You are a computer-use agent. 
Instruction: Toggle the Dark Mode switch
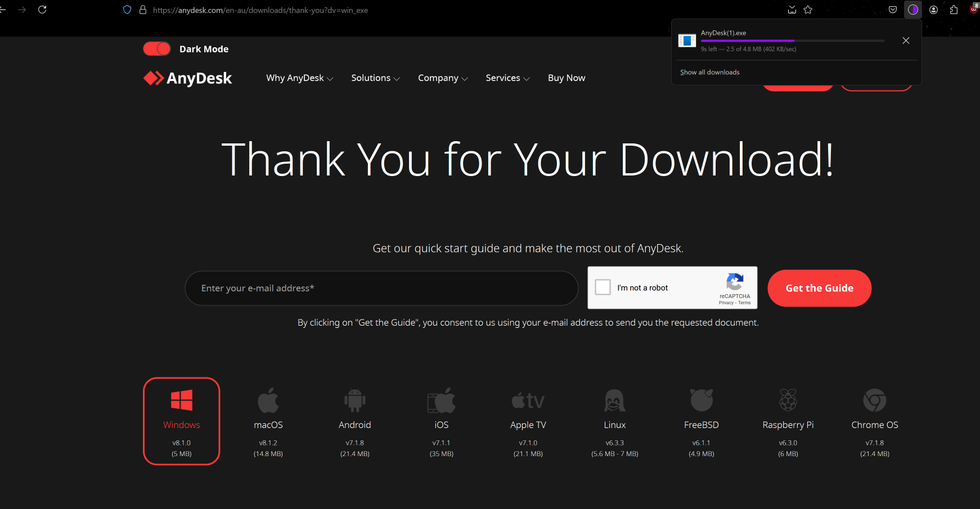157,49
